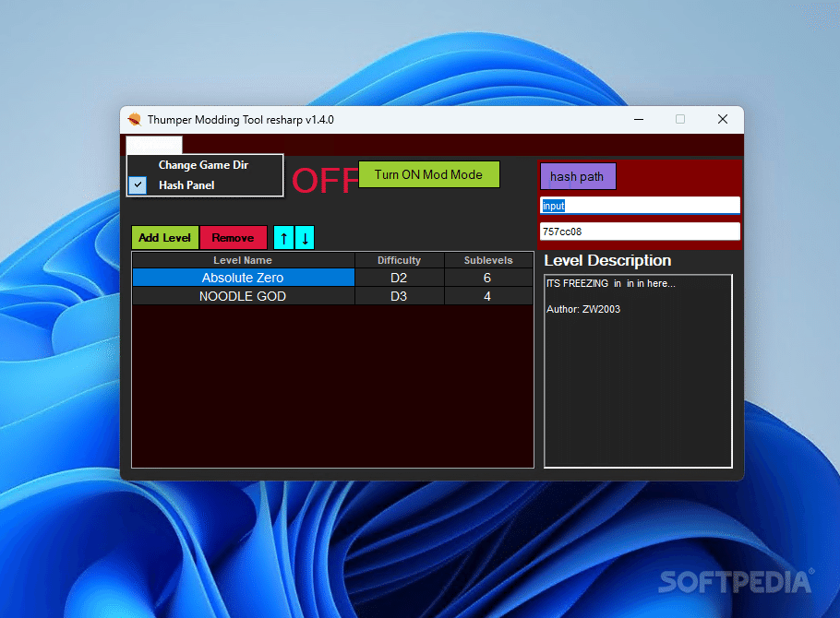This screenshot has width=840, height=618.
Task: Move the selected level up with the up arrow
Action: pyautogui.click(x=284, y=238)
